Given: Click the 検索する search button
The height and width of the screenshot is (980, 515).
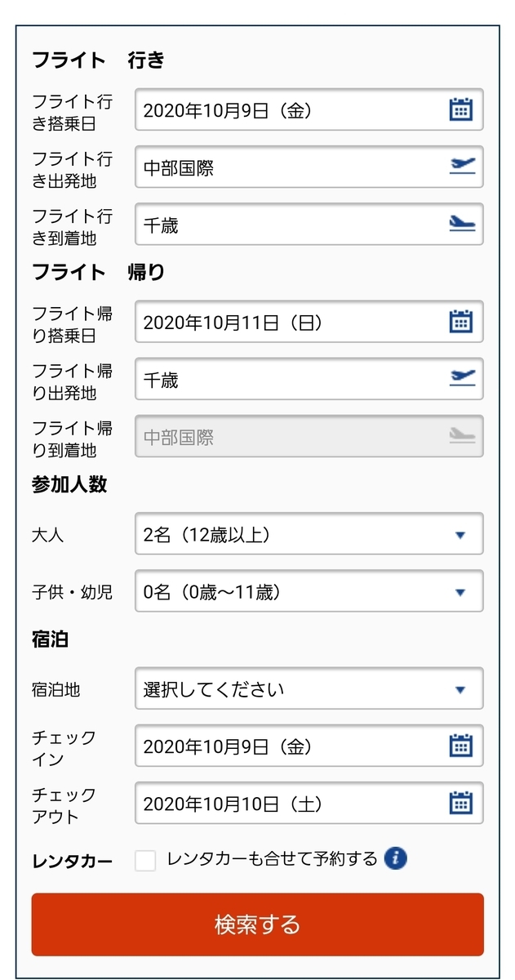Looking at the screenshot, I should [x=258, y=924].
